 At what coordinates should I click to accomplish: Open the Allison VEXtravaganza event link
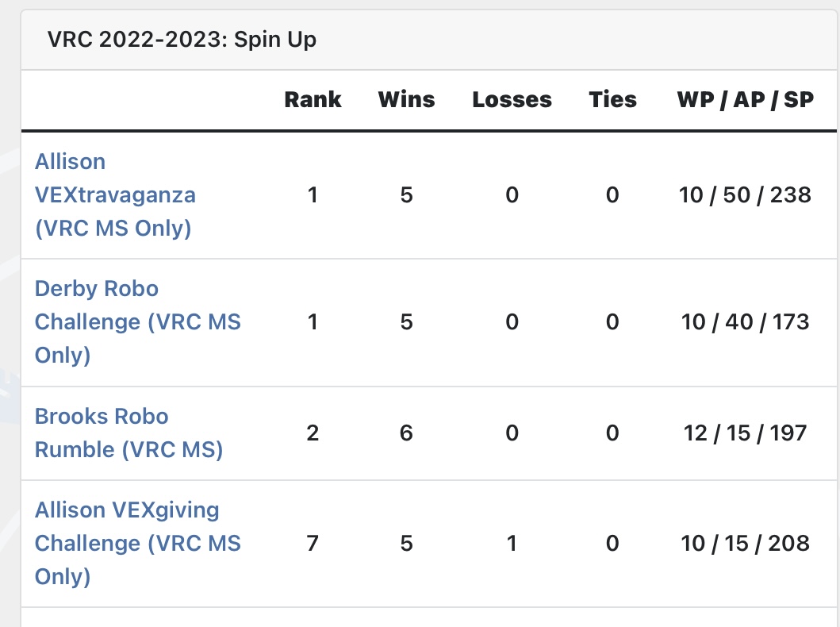click(115, 195)
